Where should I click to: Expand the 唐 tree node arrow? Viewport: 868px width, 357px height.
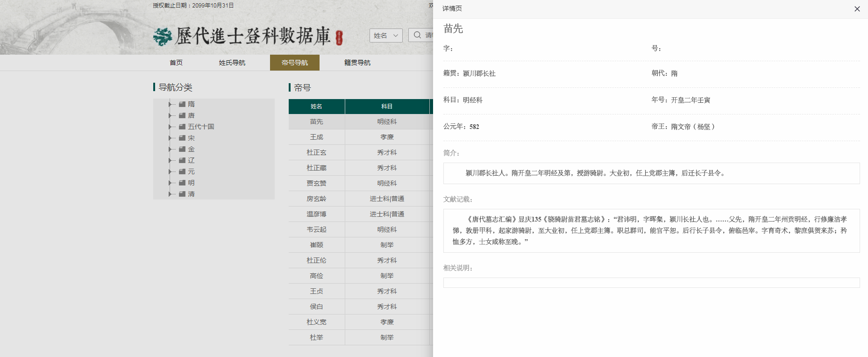[x=171, y=115]
